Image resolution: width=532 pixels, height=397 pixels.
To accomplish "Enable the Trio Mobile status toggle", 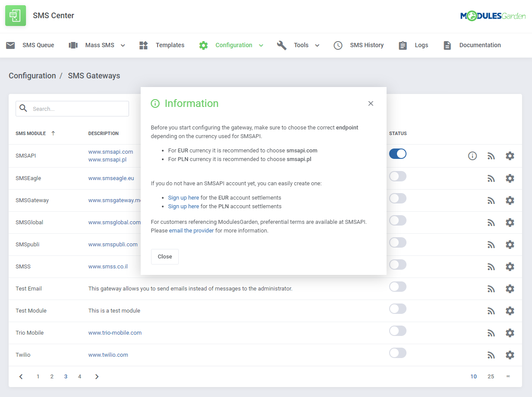I will click(397, 330).
